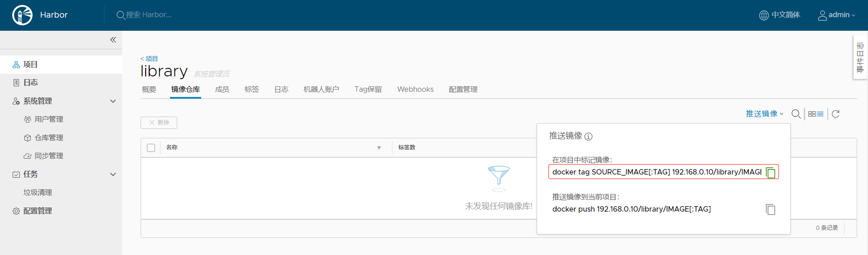This screenshot has height=255, width=868.
Task: Open the 中文简体 language dropdown
Action: click(x=779, y=15)
